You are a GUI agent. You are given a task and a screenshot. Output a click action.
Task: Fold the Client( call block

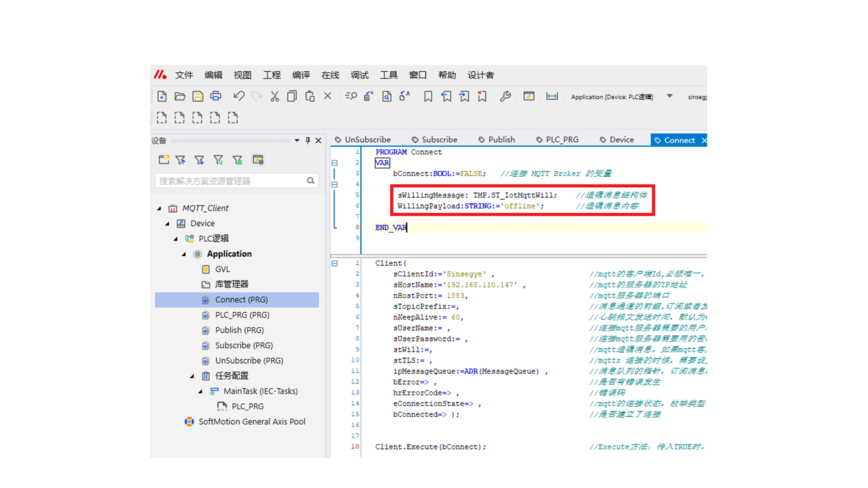335,263
